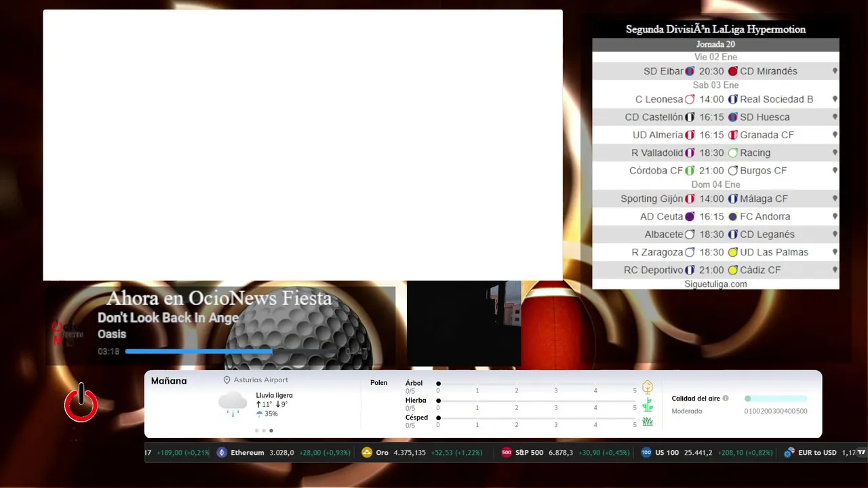Click the Burgos CF team name
Viewport: 868px width, 488px height.
pyautogui.click(x=764, y=171)
